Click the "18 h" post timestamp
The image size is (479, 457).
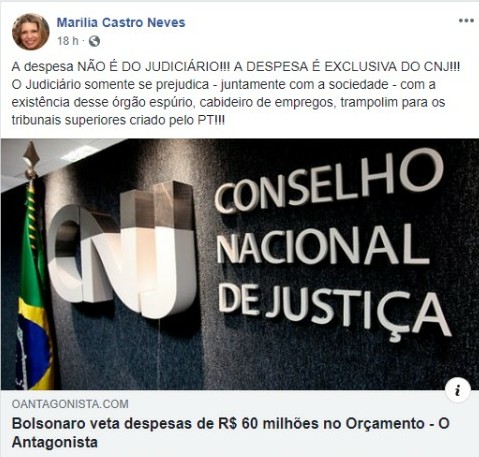pyautogui.click(x=68, y=41)
